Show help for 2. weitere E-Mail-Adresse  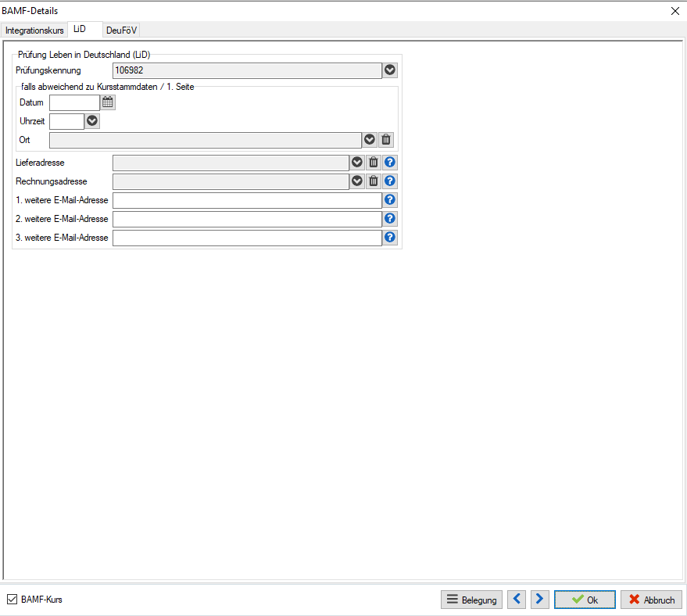coord(390,219)
